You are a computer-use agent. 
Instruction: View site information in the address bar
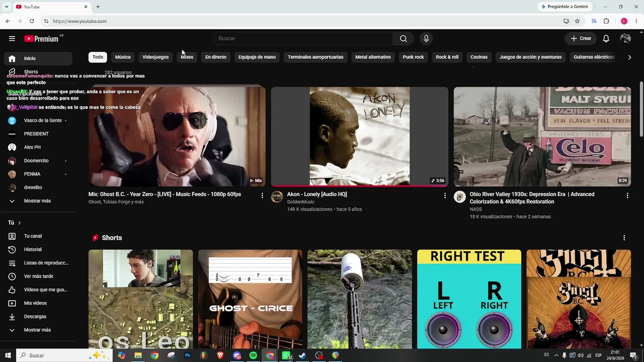[46, 21]
